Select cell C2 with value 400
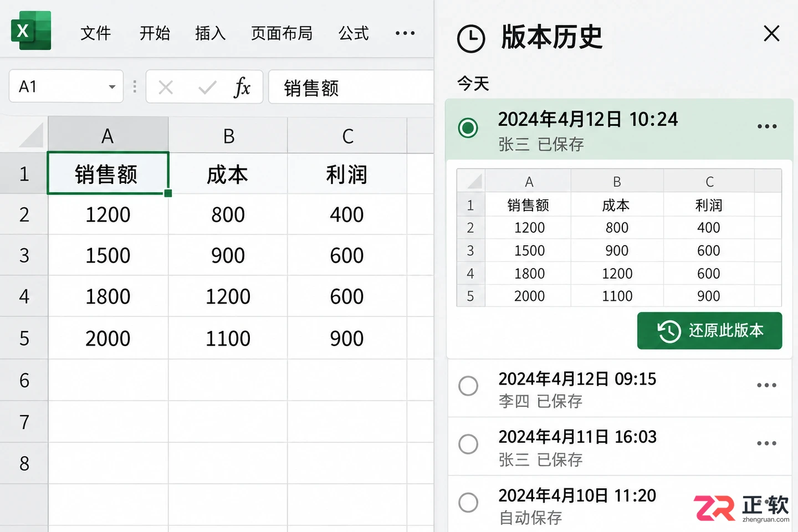Viewport: 798px width, 532px height. pyautogui.click(x=347, y=214)
